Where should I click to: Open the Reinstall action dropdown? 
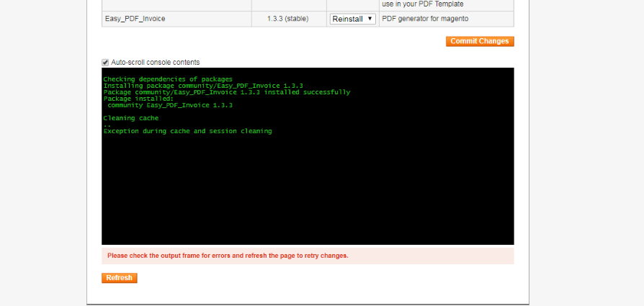point(352,19)
